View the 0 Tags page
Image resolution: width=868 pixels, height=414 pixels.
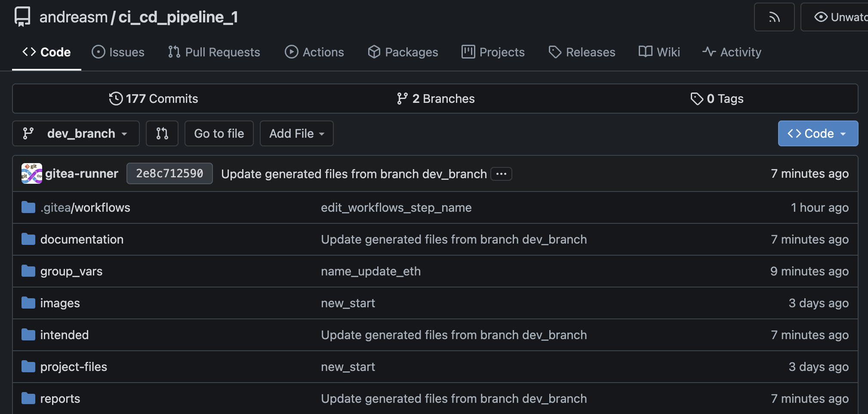[x=717, y=99]
